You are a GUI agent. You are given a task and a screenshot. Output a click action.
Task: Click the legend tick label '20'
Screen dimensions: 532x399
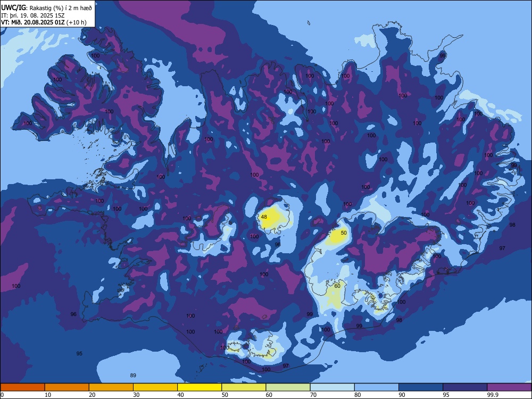point(92,395)
